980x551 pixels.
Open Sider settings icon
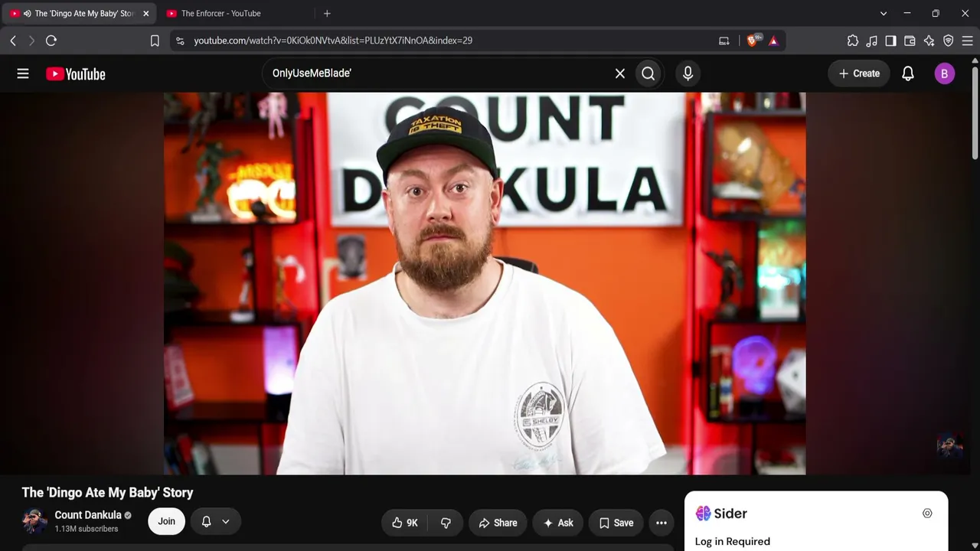(927, 514)
